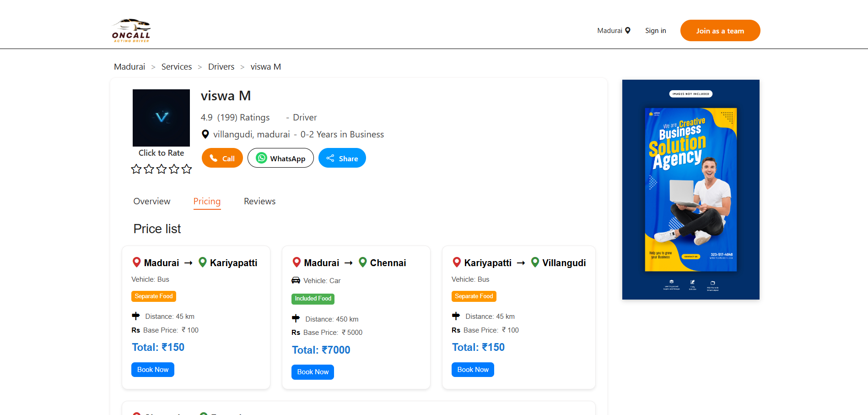Viewport: 868px width, 415px height.
Task: Book the Madurai to Chennai trip
Action: [x=313, y=372]
